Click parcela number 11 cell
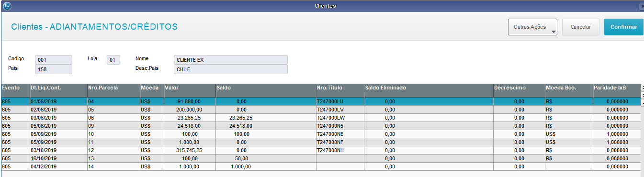 pyautogui.click(x=113, y=142)
